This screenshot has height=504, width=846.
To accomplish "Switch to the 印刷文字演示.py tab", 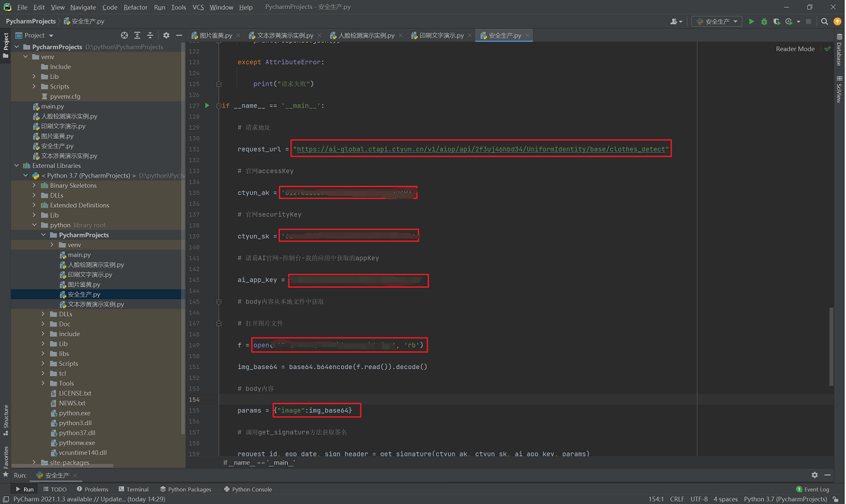I will [441, 36].
